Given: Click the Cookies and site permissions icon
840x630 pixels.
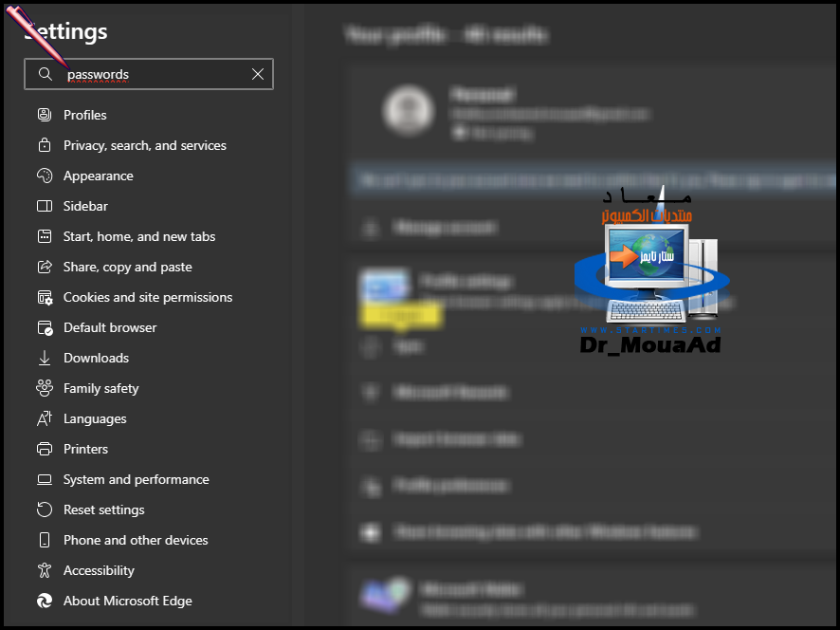Looking at the screenshot, I should (x=45, y=297).
